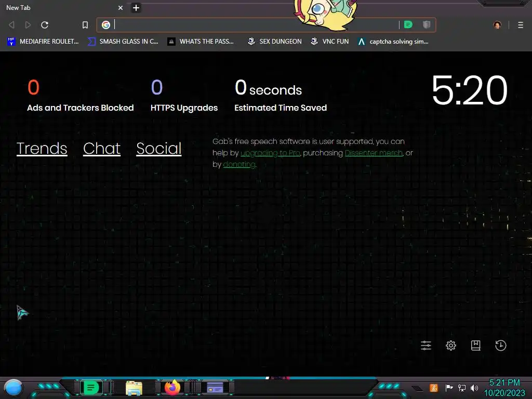
Task: Click the Java tray icon
Action: pyautogui.click(x=434, y=388)
